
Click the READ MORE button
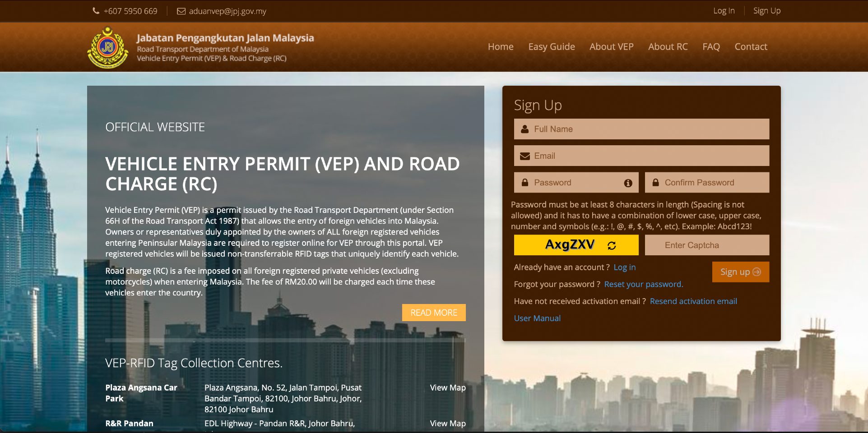coord(434,313)
